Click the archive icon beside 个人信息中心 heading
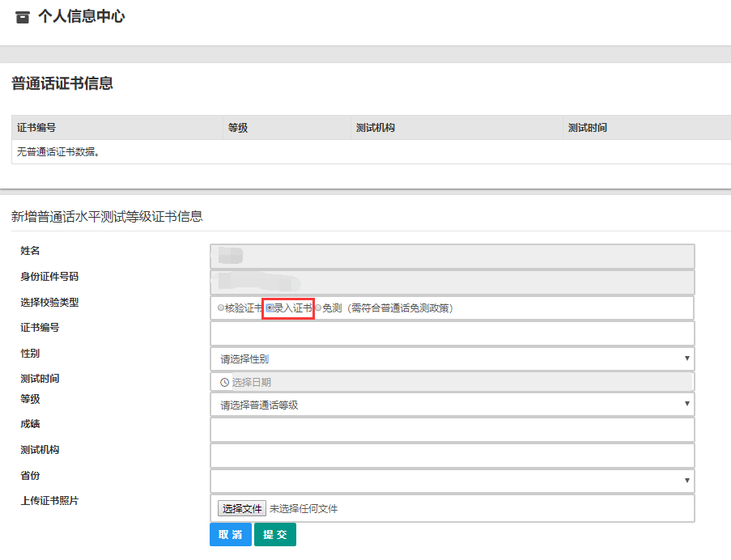 tap(22, 16)
